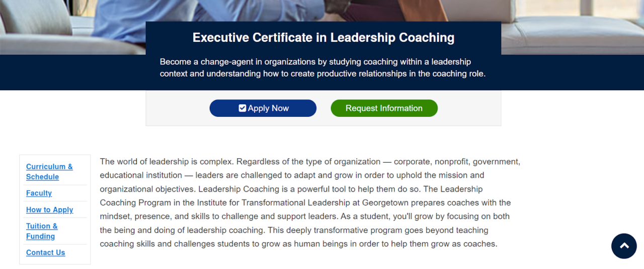Click the checkmark icon beside Apply Now
Viewport: 644px width, 269px height.
[243, 108]
